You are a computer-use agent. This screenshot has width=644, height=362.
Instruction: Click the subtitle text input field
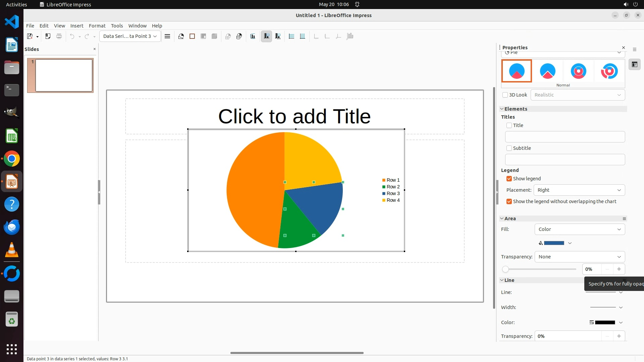click(565, 160)
